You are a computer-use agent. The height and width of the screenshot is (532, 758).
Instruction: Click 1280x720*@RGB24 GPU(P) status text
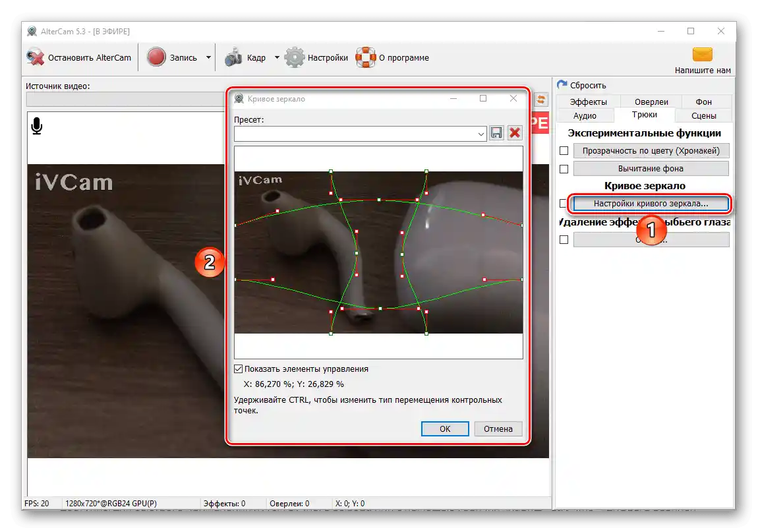111,504
